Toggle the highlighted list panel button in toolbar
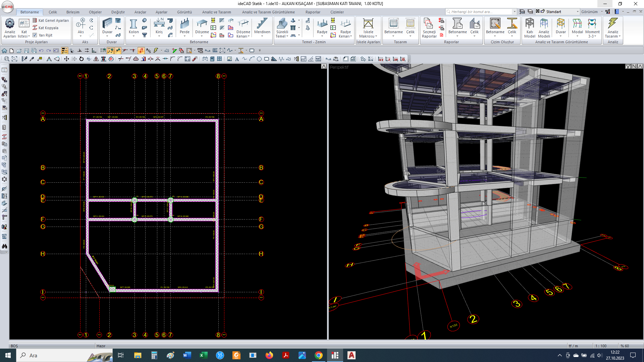This screenshot has width=644, height=362. click(x=65, y=51)
